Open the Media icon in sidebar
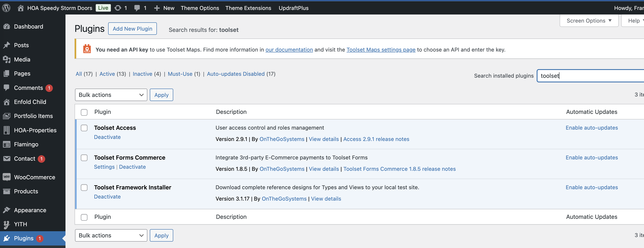 tap(7, 59)
